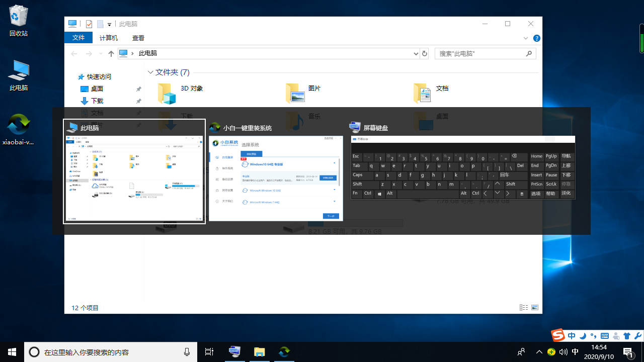Click the Properties checkmark icon in title bar

pos(89,24)
